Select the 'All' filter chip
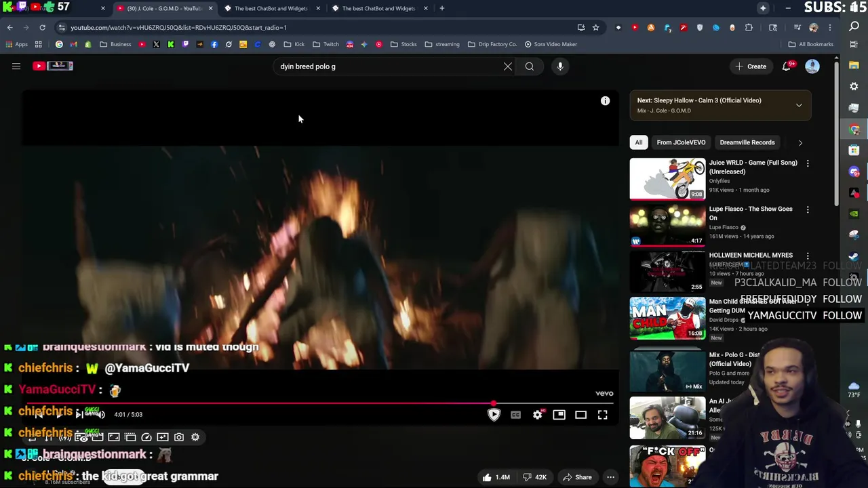 click(638, 142)
